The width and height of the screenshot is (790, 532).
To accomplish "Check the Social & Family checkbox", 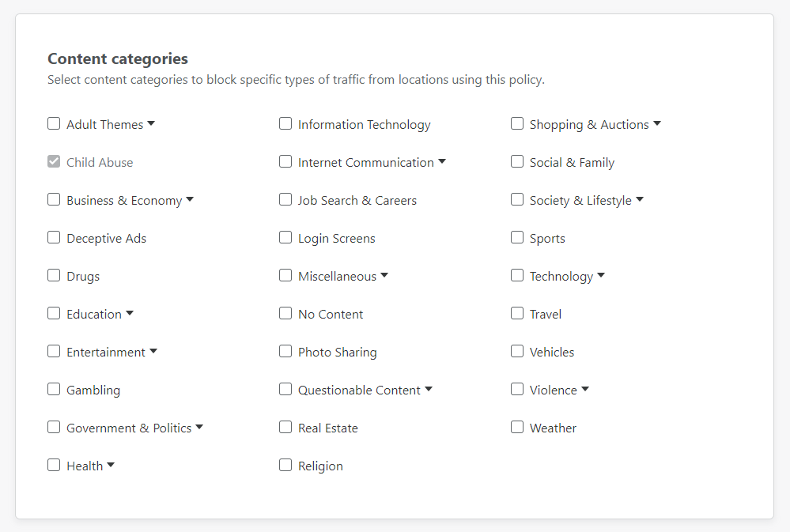I will coord(517,161).
